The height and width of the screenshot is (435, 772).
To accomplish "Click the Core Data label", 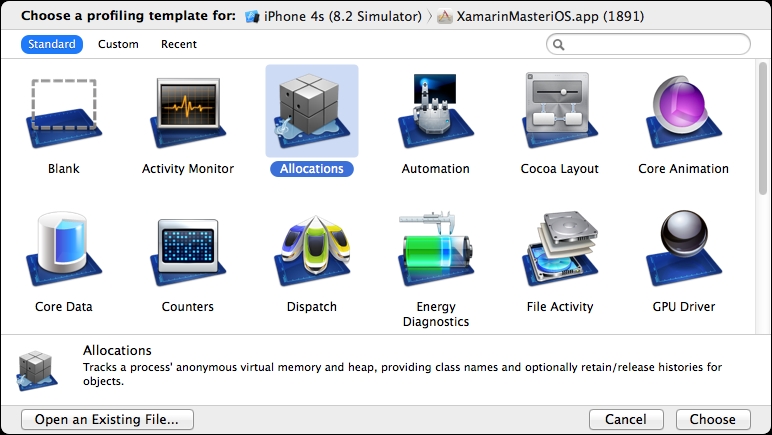I will pyautogui.click(x=64, y=307).
